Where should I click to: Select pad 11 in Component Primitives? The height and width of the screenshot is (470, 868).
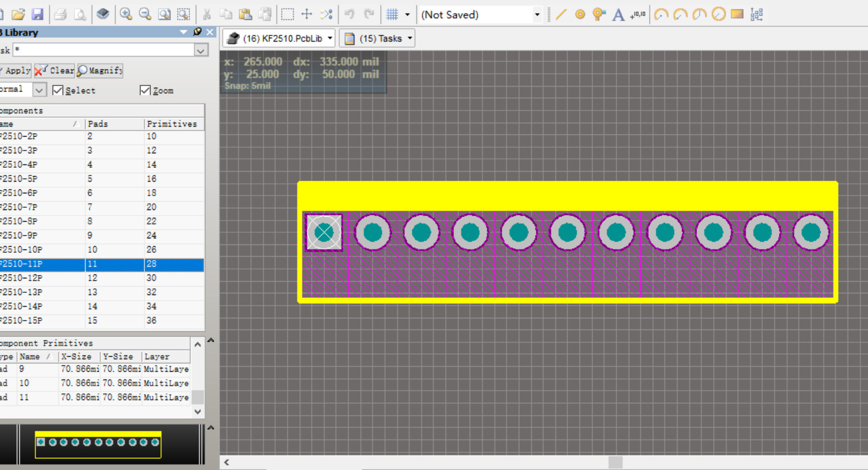95,397
